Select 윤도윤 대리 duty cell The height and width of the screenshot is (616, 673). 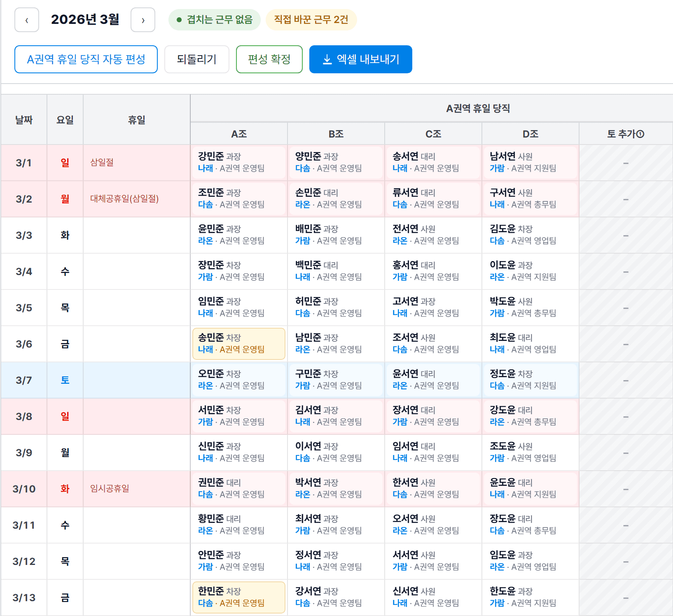[x=530, y=489]
